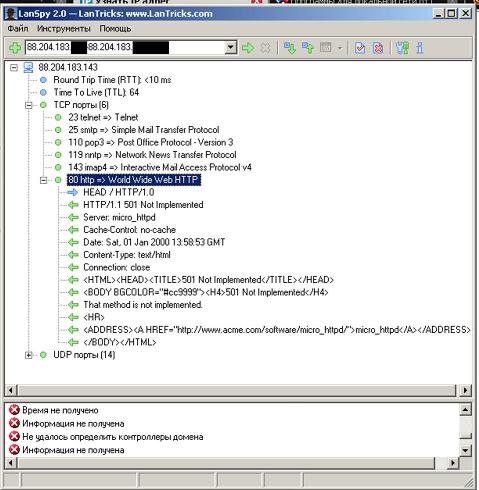Click Connection: close line
Screen dimensions: 479x490
[x=117, y=267]
